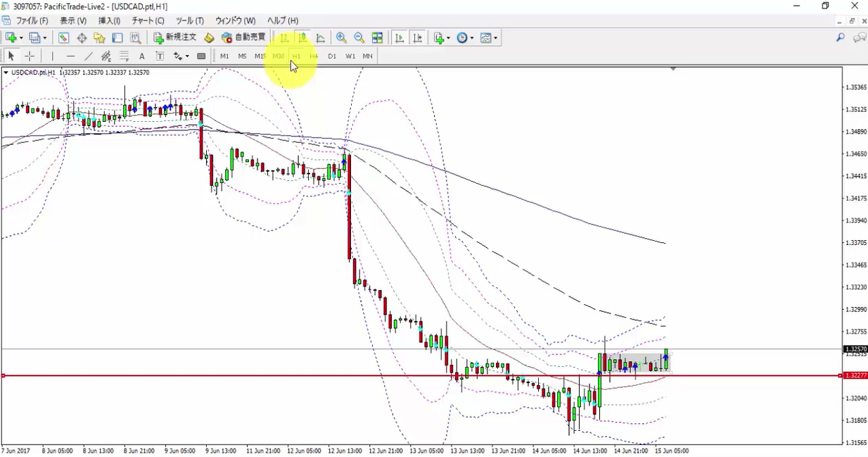868x457 pixels.
Task: Click the 新規注文 new order button
Action: click(x=176, y=37)
